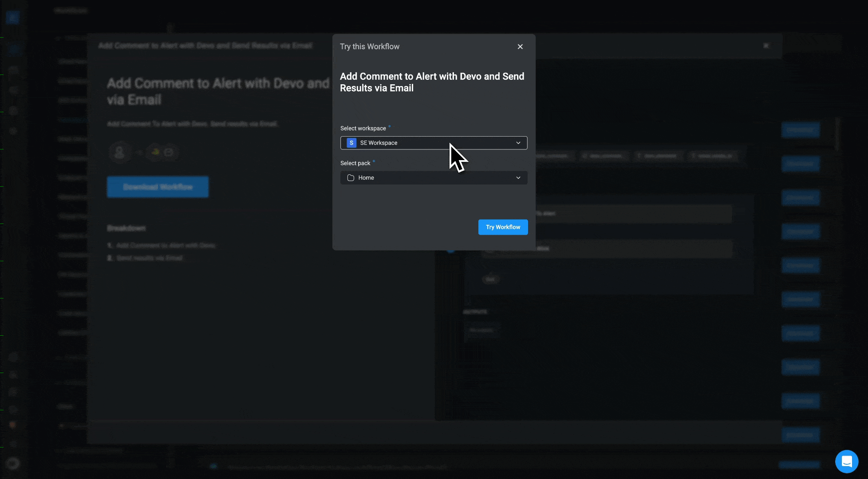Image resolution: width=868 pixels, height=479 pixels.
Task: Click the Workflow heading in top bar
Action: 71,11
